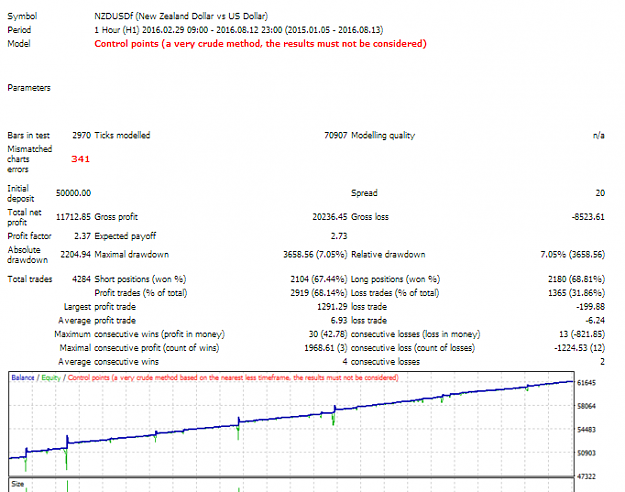625x492 pixels.
Task: Click the green Equity legend label on chart
Action: click(x=51, y=378)
